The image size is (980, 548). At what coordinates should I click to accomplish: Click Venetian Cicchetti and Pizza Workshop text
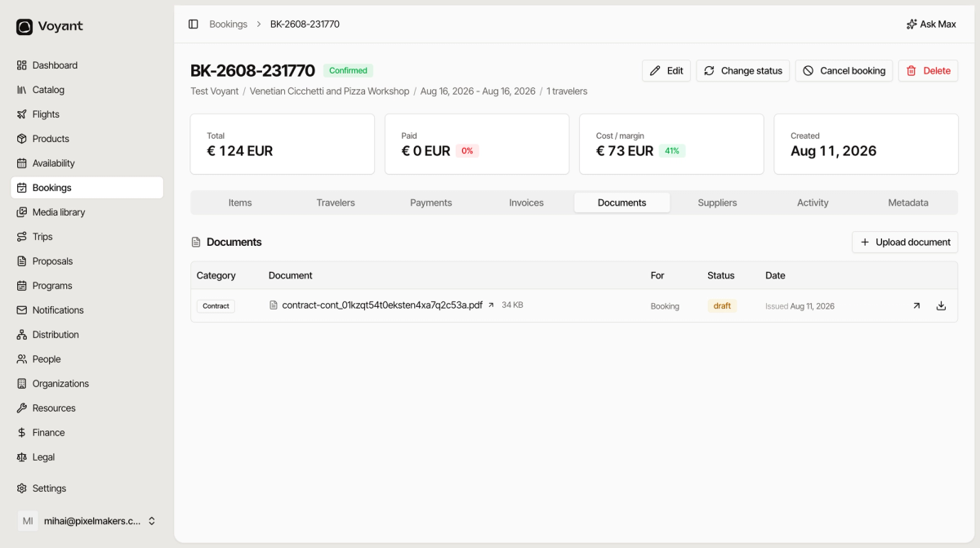(x=329, y=91)
